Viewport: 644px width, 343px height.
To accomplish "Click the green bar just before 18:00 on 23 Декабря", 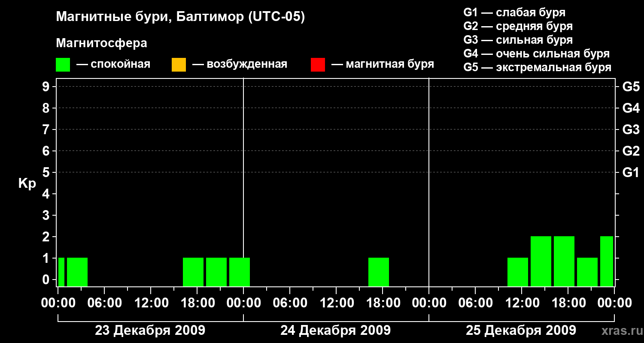I will (x=193, y=272).
